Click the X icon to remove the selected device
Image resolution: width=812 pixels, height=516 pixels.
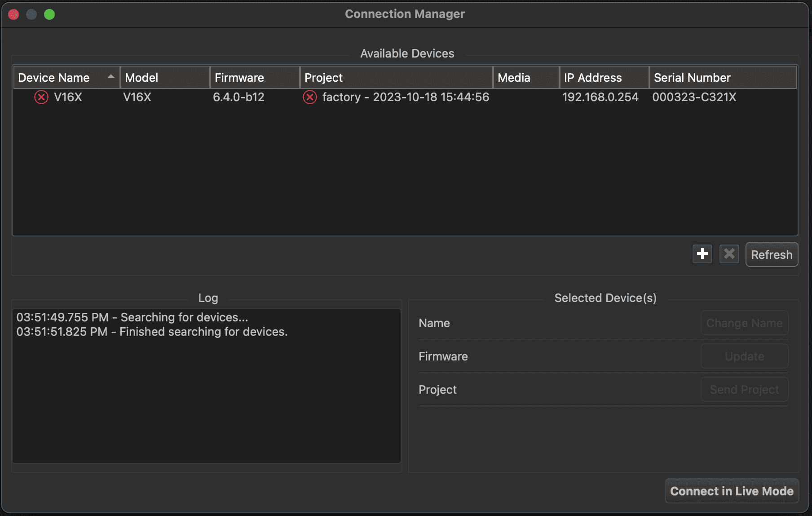coord(729,254)
